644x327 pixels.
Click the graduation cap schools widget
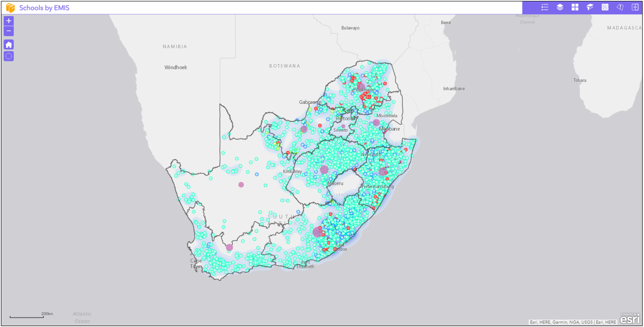coord(590,7)
